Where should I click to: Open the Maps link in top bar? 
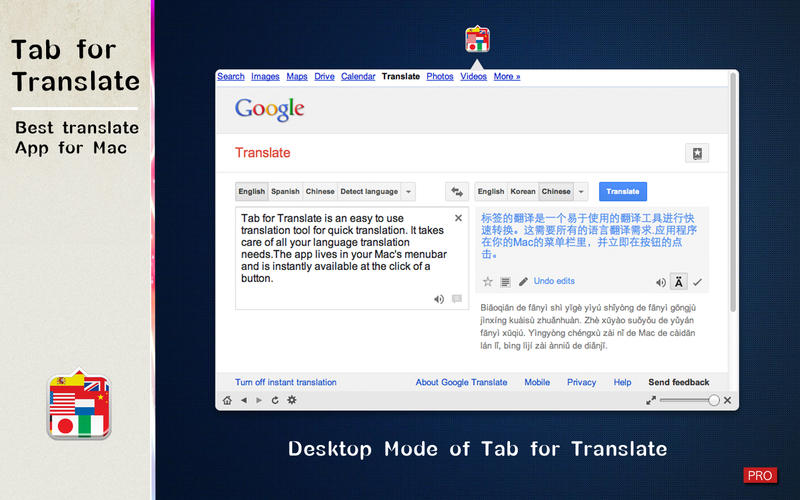(x=297, y=77)
